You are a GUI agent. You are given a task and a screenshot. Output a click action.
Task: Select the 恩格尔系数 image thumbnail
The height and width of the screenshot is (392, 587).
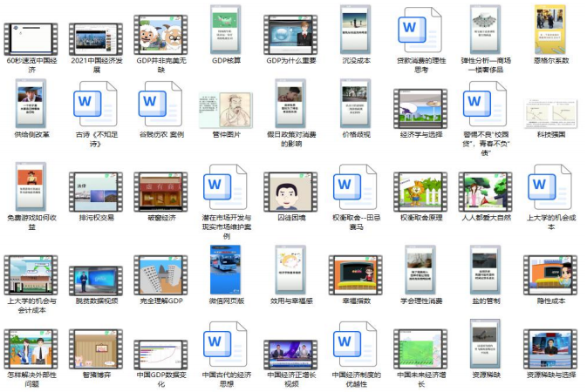550,29
